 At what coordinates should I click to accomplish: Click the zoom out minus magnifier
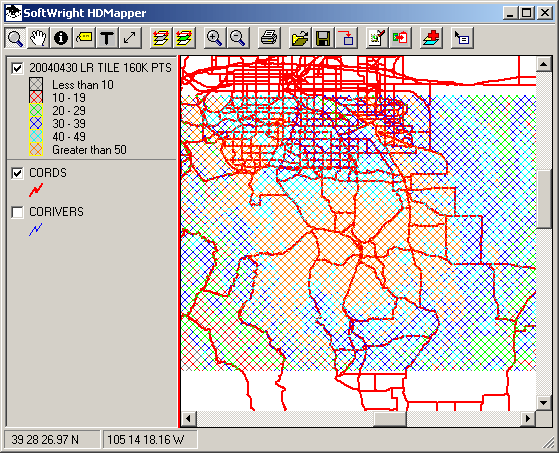click(x=237, y=38)
